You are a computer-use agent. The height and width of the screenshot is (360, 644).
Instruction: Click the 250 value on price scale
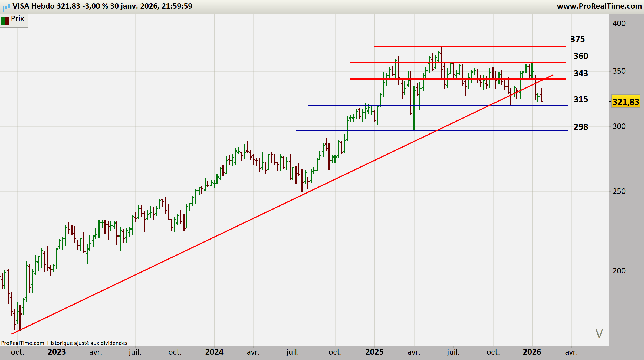point(619,191)
